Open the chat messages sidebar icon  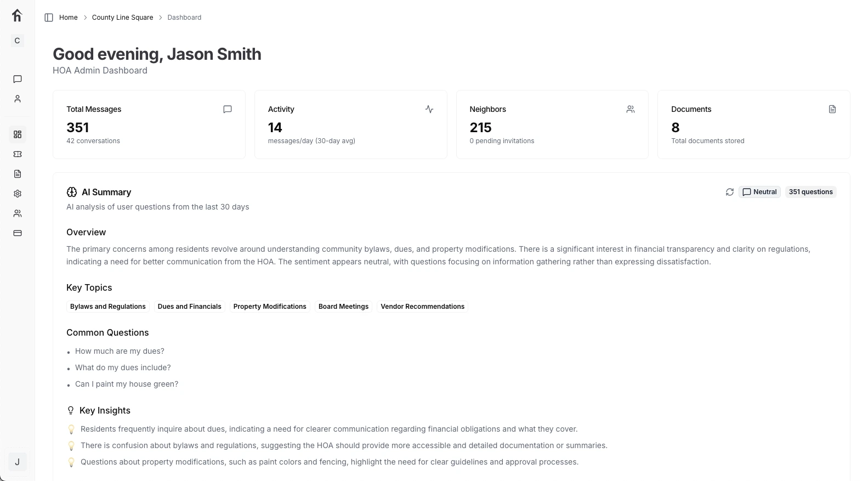(18, 79)
